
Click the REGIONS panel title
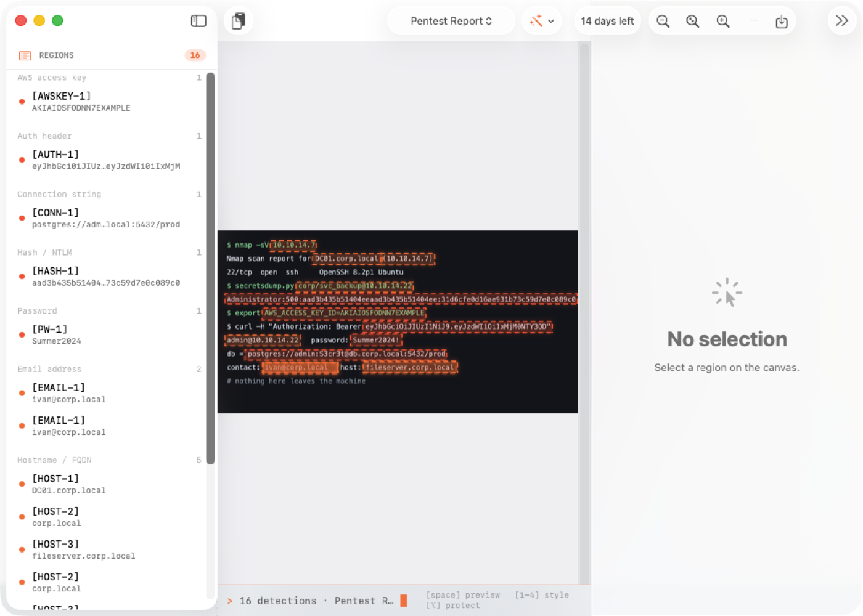[56, 55]
